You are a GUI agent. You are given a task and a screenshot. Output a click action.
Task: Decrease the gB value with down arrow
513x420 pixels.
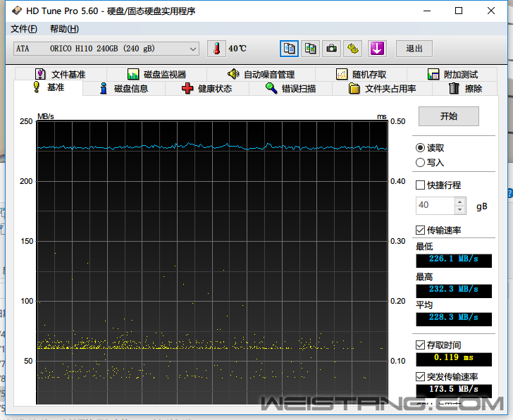460,210
